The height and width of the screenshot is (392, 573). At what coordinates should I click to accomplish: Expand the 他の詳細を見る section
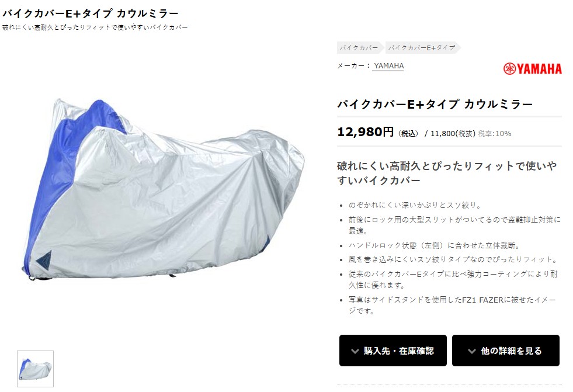coord(506,351)
